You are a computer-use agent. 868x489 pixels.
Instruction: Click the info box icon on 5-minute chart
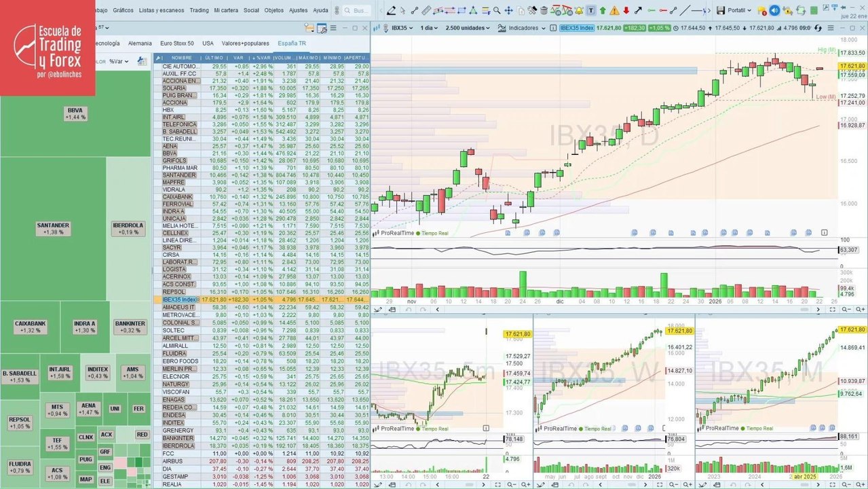pos(486,428)
